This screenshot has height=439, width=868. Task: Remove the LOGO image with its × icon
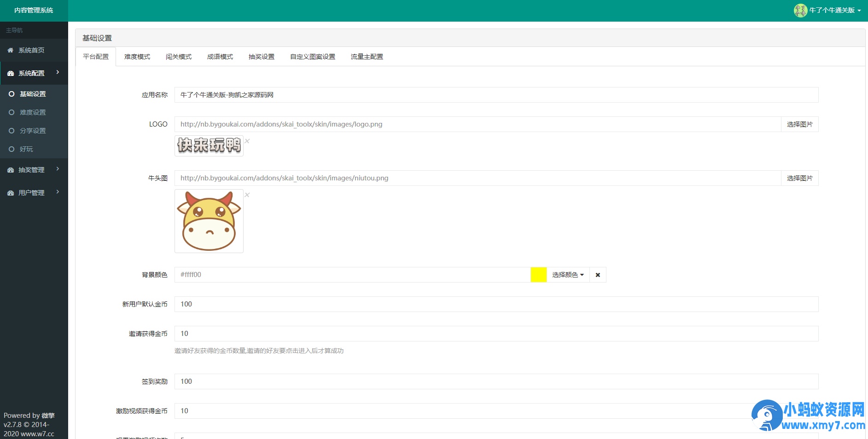click(x=247, y=141)
